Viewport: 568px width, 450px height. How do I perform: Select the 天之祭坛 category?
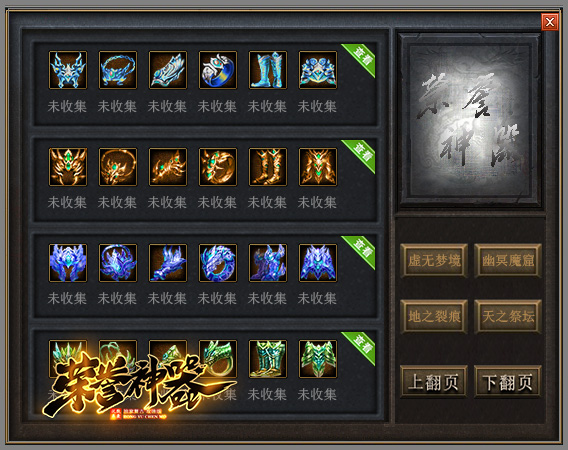tap(508, 316)
